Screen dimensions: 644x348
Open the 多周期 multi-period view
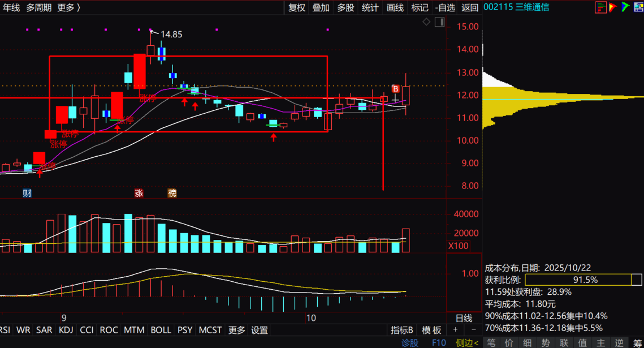tap(39, 7)
